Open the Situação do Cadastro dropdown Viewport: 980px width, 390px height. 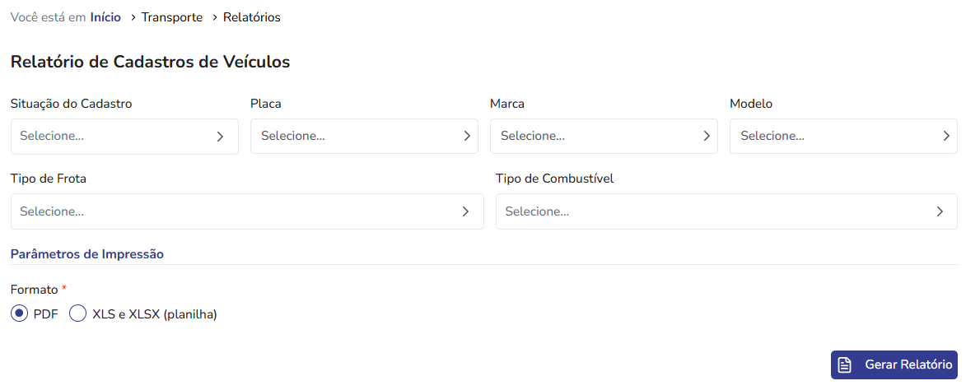point(124,137)
